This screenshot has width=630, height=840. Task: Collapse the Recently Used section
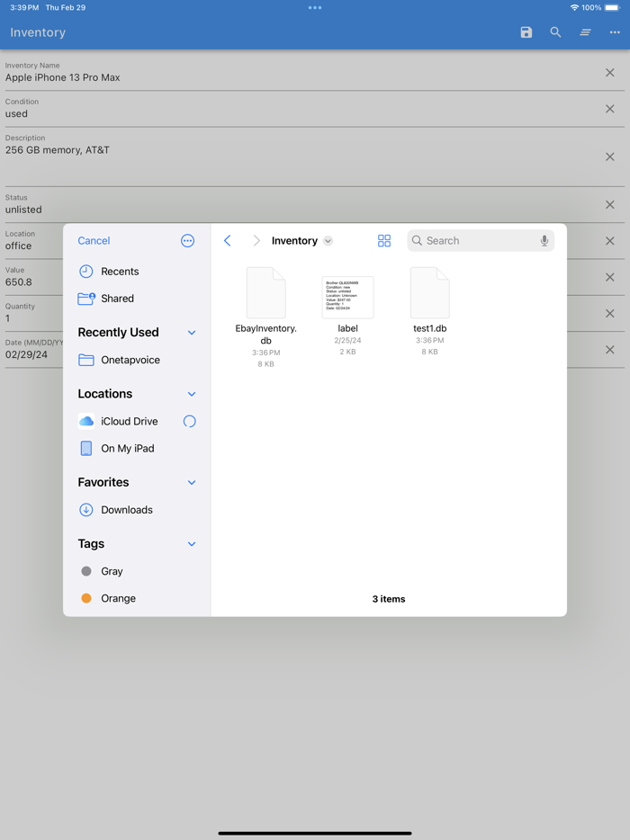(192, 333)
